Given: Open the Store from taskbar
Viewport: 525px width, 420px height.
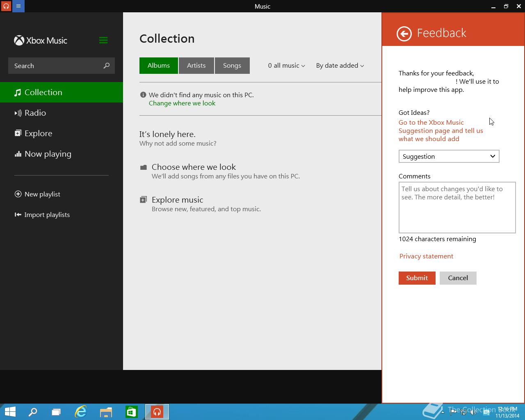Looking at the screenshot, I should tap(131, 412).
